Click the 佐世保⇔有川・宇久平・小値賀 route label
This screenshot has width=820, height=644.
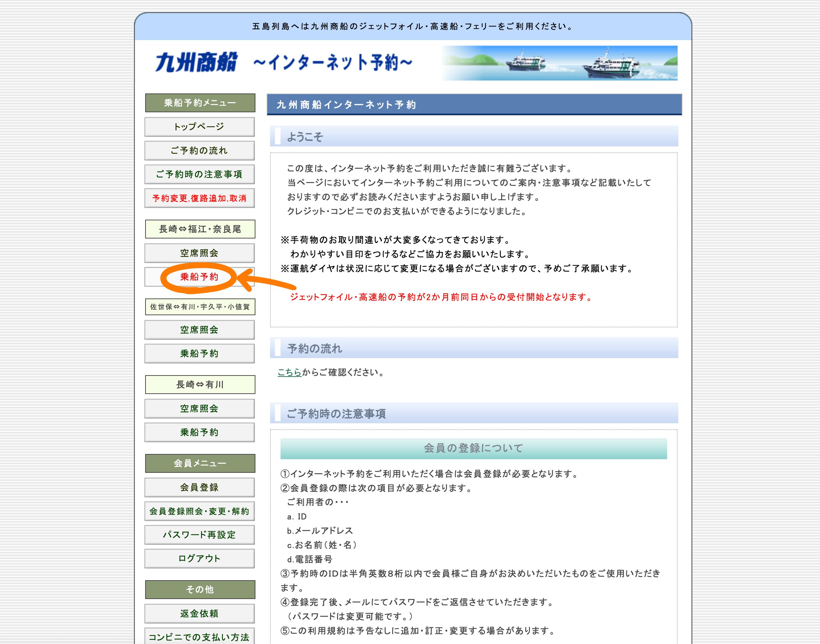click(200, 307)
